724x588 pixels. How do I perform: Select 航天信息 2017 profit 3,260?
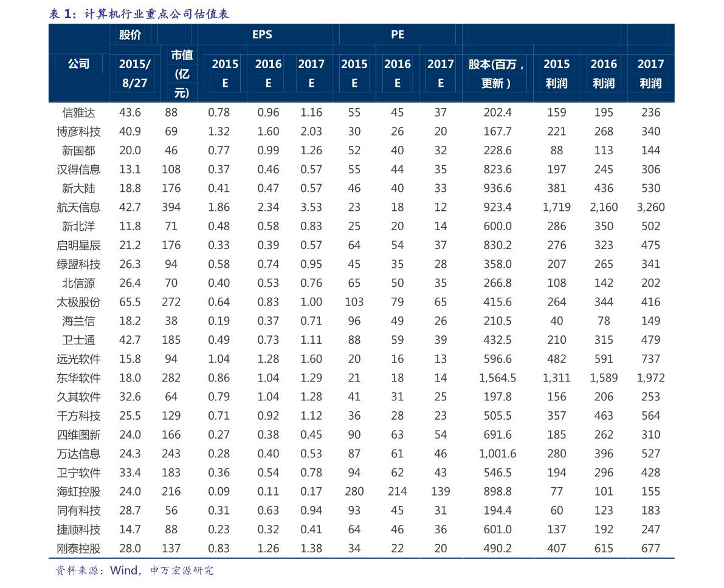[x=650, y=207]
